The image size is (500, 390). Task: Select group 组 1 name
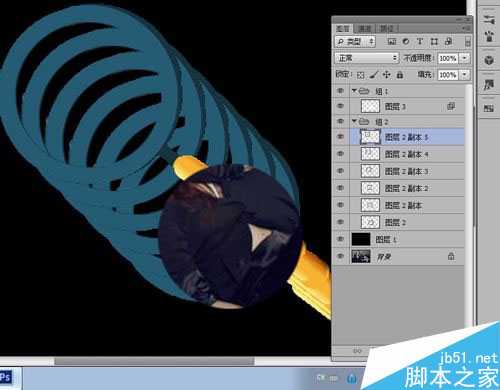(382, 91)
